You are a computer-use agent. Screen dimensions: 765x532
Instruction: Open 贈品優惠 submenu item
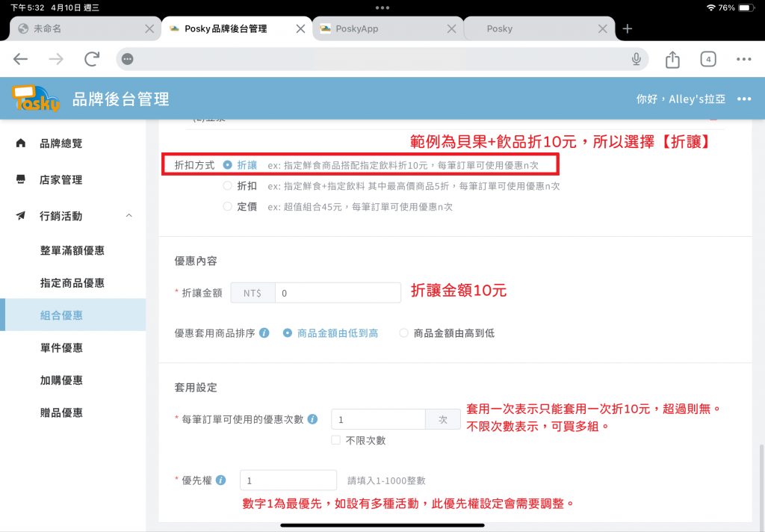coord(73,412)
